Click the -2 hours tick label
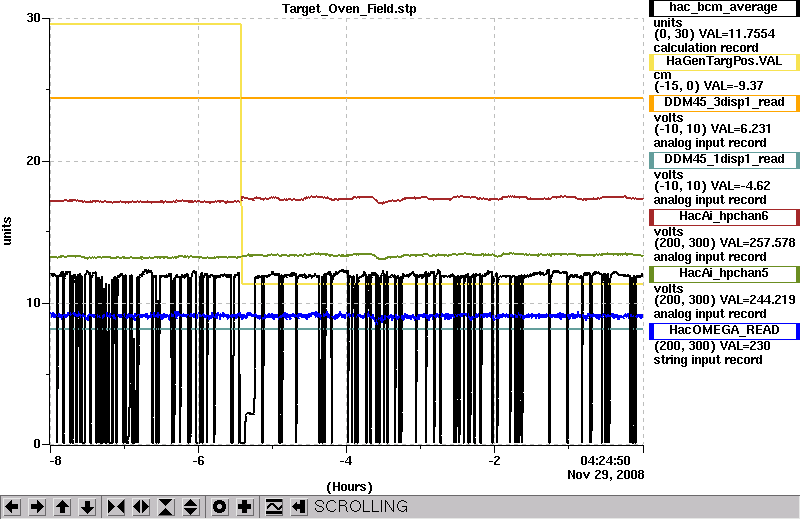Viewport: 800px width, 519px height. 494,461
